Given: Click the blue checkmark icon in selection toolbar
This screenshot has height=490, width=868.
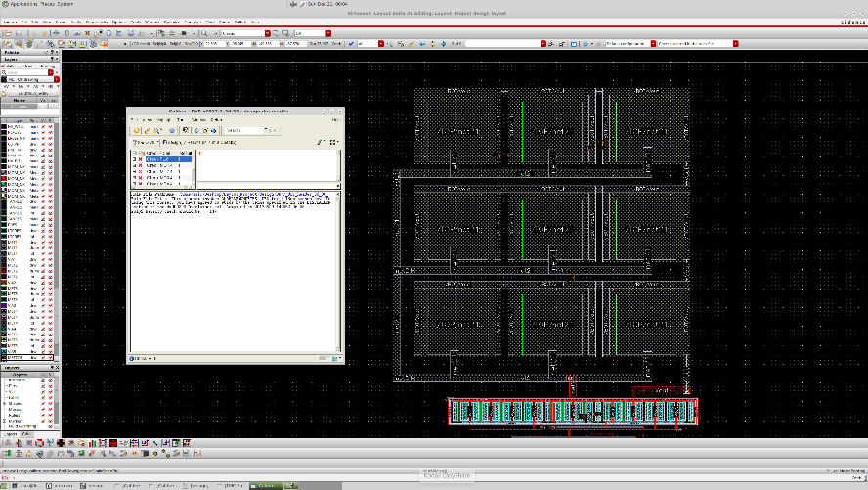Looking at the screenshot, I should (x=351, y=44).
